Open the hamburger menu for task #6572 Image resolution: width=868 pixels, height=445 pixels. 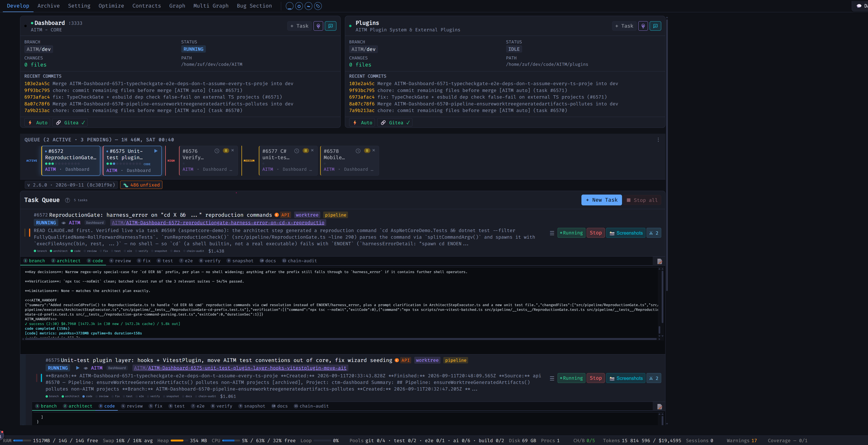pyautogui.click(x=552, y=233)
